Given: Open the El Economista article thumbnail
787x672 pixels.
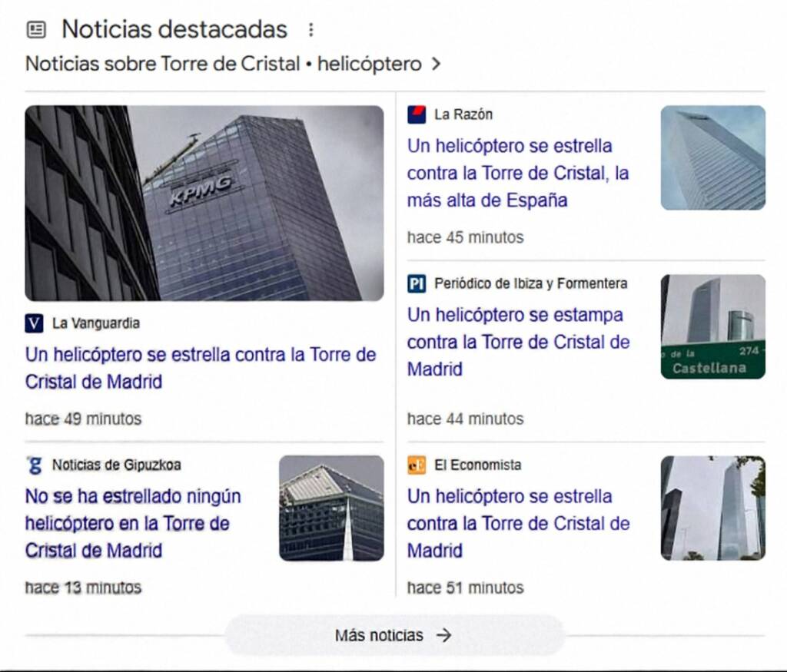Looking at the screenshot, I should tap(713, 508).
